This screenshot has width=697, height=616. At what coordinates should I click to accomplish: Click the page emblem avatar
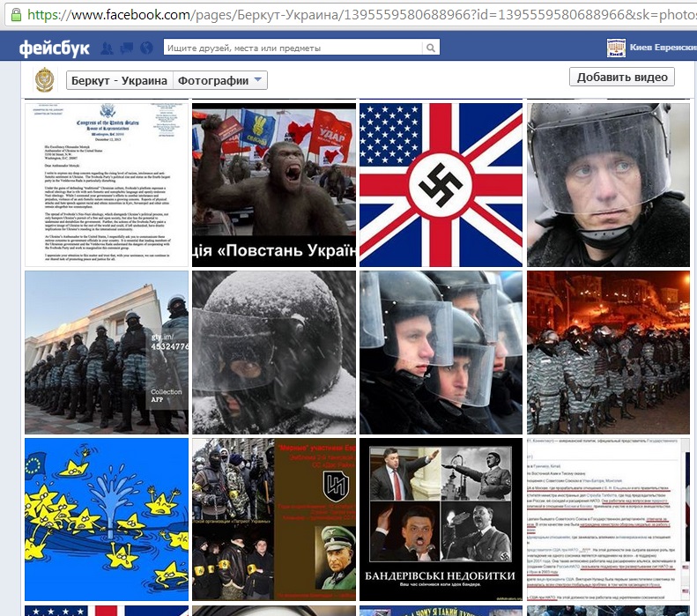pos(44,80)
